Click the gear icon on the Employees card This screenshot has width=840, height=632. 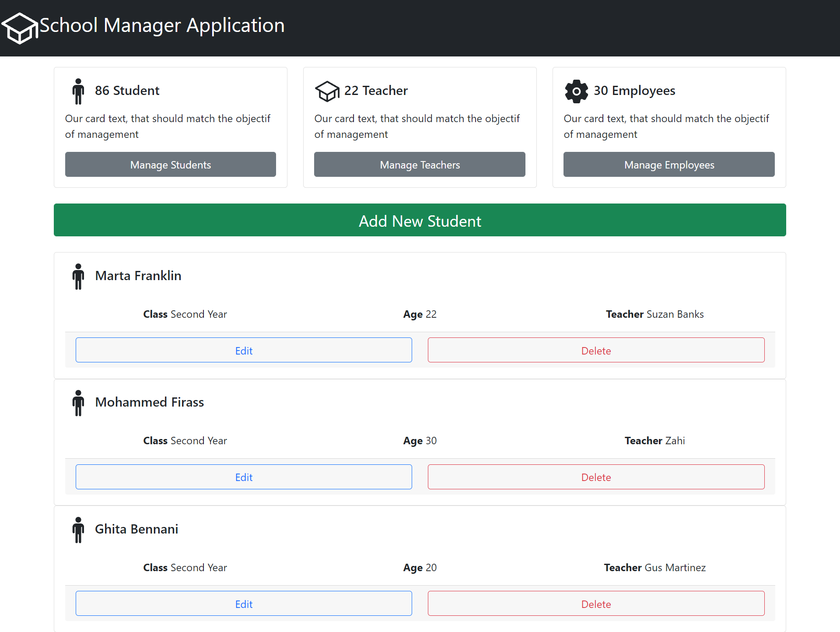tap(577, 91)
